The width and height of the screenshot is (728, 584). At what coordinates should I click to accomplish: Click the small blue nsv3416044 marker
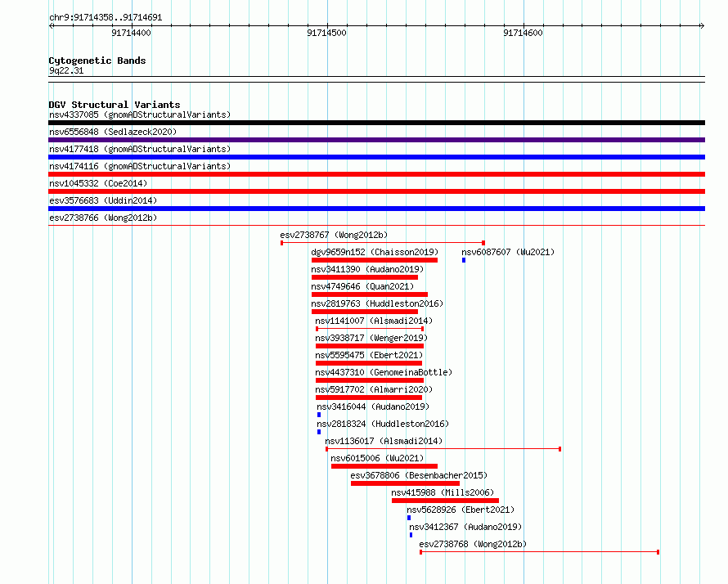(x=319, y=415)
